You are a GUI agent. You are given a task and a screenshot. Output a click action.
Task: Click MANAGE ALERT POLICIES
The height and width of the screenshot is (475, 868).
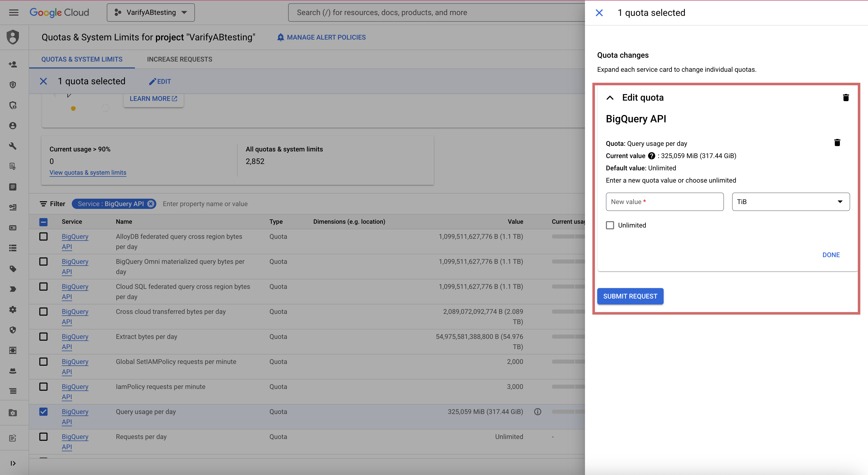[321, 37]
